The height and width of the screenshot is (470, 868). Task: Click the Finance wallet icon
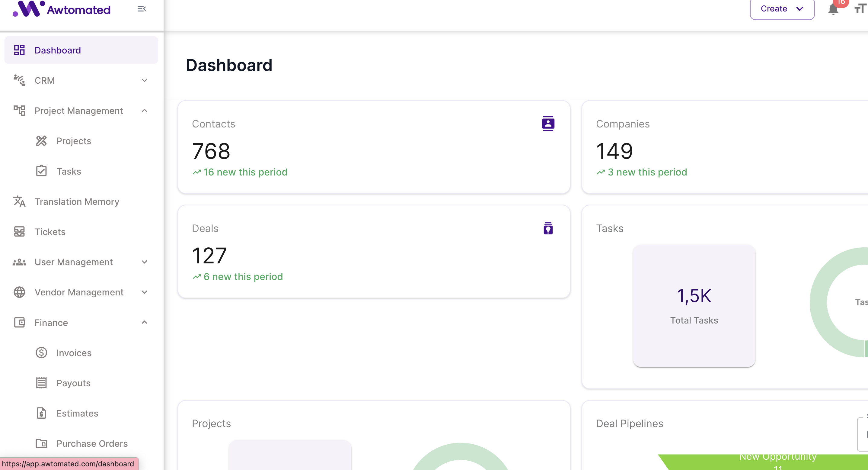[19, 322]
